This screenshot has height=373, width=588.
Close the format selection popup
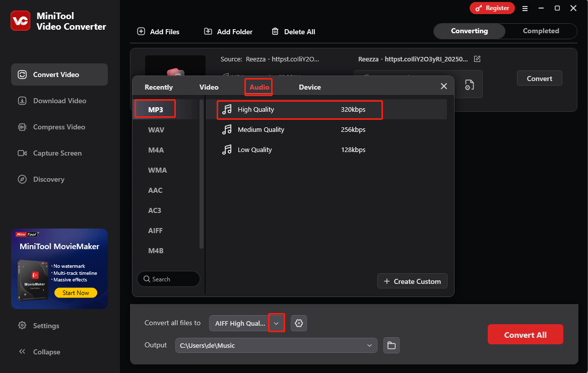click(443, 86)
